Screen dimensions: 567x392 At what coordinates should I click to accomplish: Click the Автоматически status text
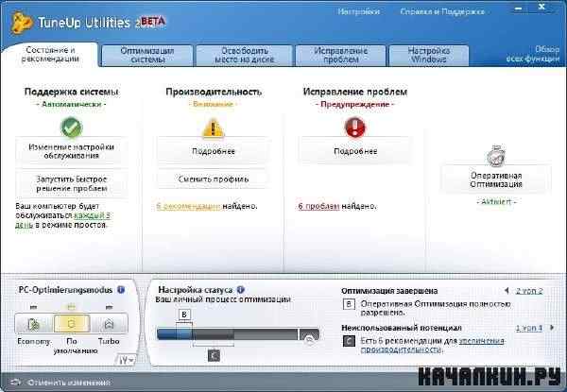tap(71, 104)
